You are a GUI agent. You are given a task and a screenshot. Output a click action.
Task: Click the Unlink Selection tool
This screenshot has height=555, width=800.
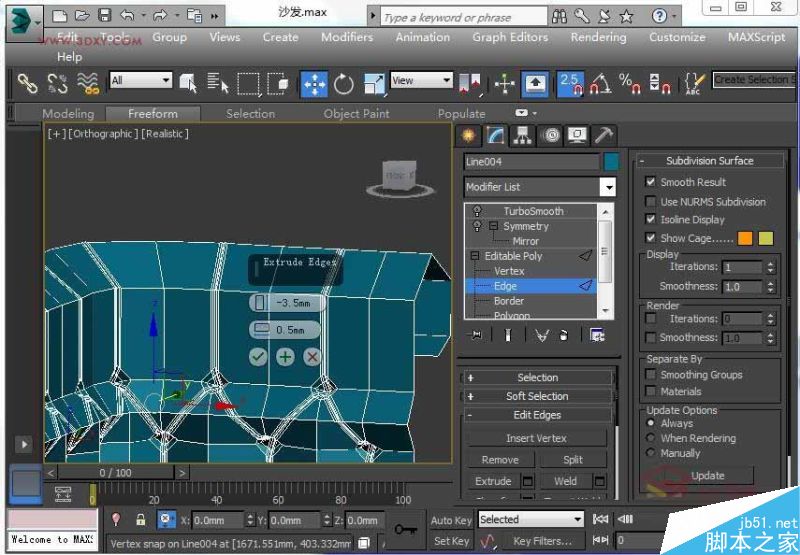[x=57, y=83]
